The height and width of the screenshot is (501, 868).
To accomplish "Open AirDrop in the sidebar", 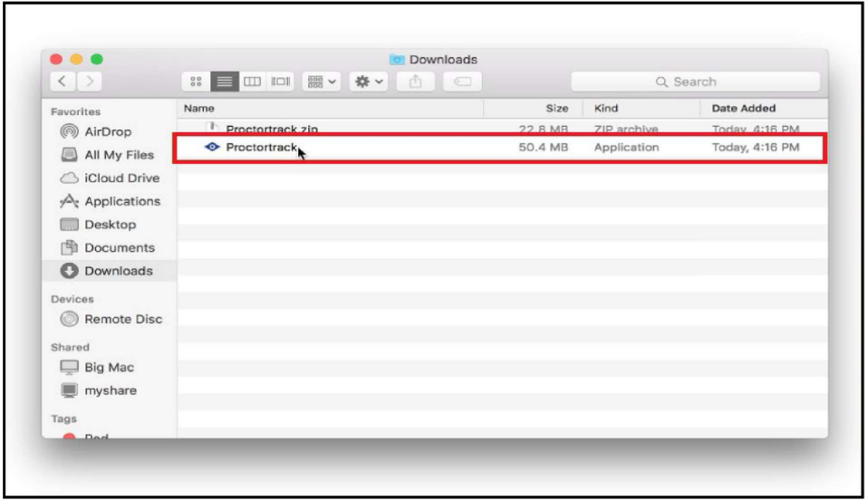I will click(108, 131).
